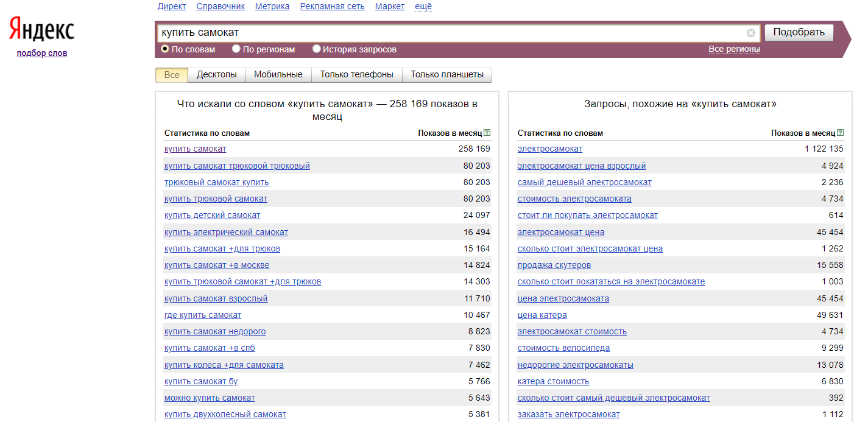The width and height of the screenshot is (868, 422).
Task: Select the 'По регионам' radio button
Action: click(x=236, y=49)
